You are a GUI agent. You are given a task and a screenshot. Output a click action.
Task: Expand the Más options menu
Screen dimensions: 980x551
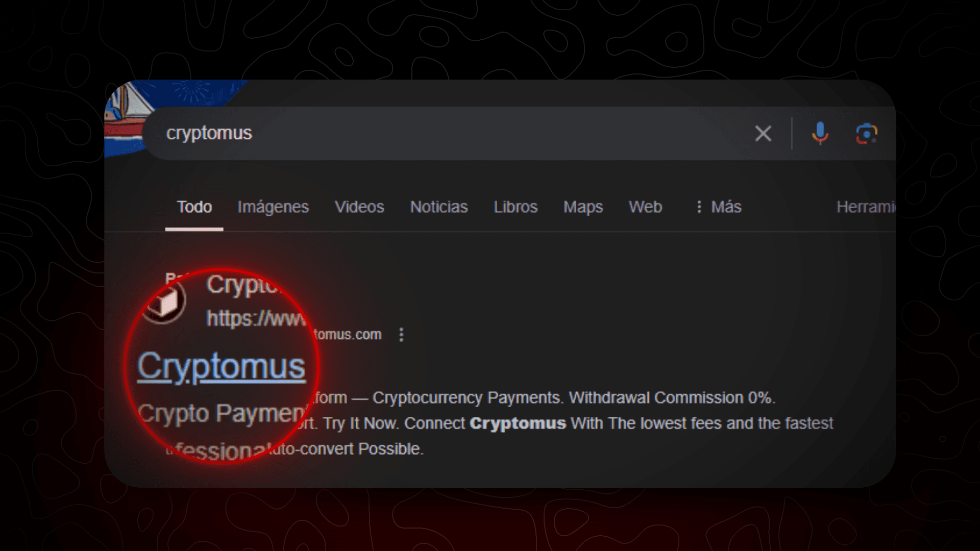click(x=719, y=207)
